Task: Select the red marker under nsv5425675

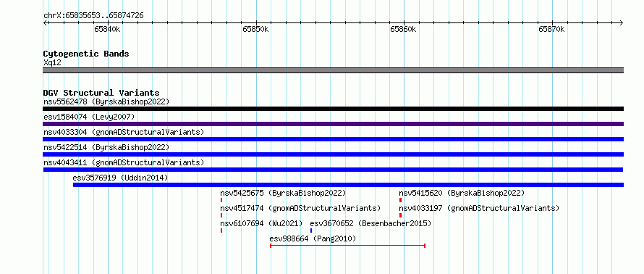Action: 221,200
